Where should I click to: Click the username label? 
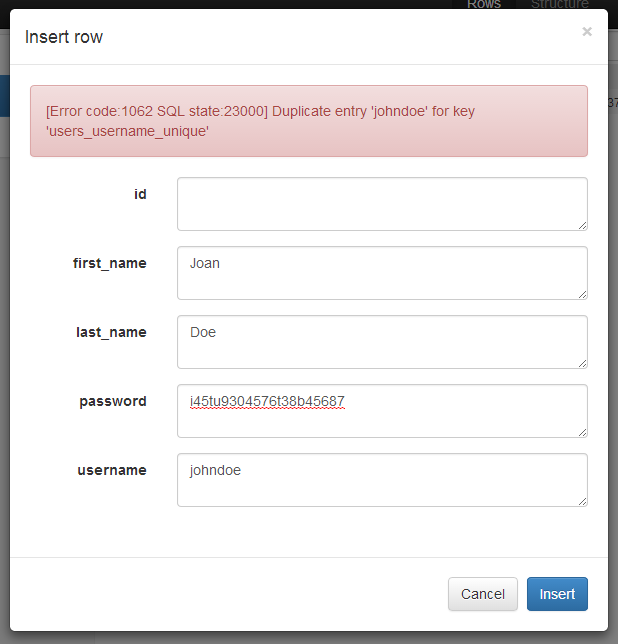[112, 470]
